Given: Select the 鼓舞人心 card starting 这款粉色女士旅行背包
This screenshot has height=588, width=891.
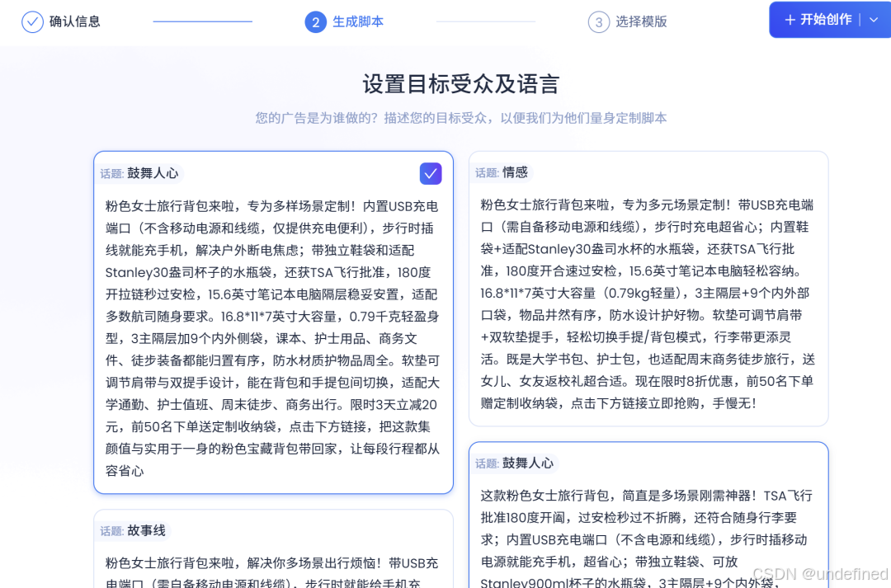Looking at the screenshot, I should point(648,515).
